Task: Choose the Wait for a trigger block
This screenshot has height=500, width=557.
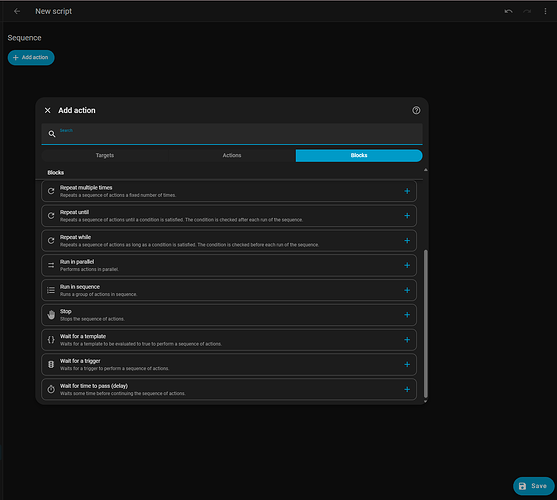Action: coord(229,364)
